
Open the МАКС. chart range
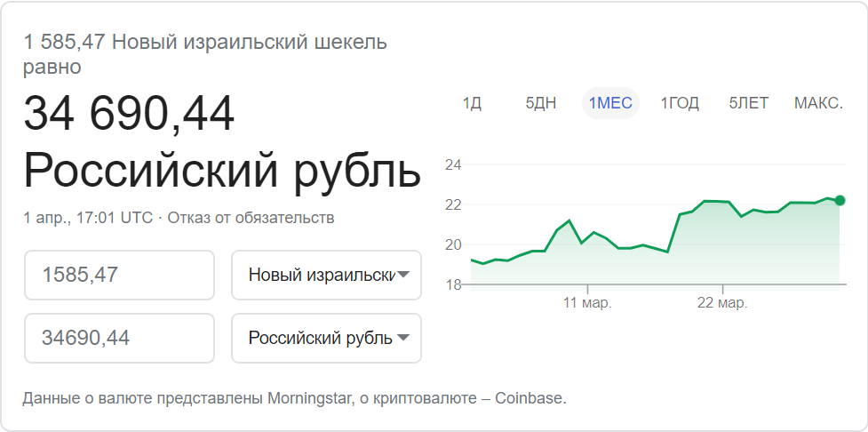point(818,103)
